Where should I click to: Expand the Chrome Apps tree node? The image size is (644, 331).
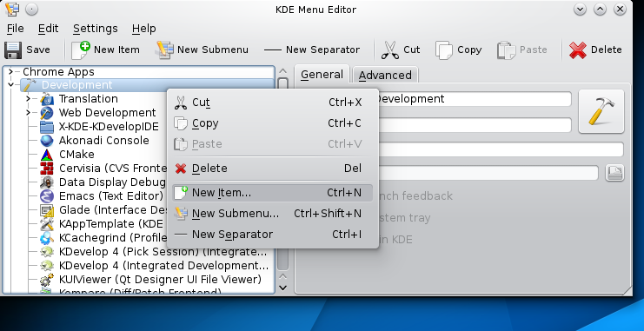tap(10, 72)
